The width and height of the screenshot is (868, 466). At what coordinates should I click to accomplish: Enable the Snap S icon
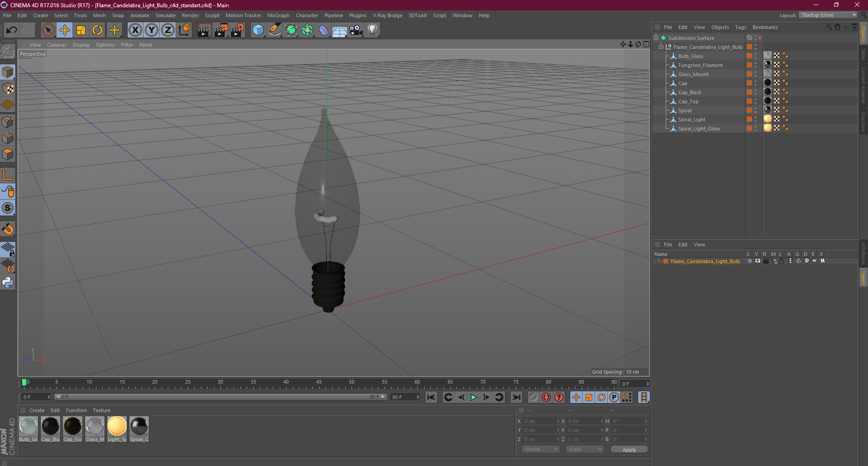tap(8, 208)
